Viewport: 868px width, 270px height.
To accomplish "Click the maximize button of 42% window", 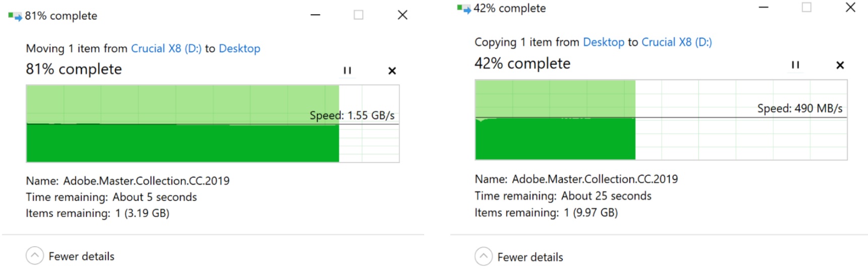I will click(807, 8).
